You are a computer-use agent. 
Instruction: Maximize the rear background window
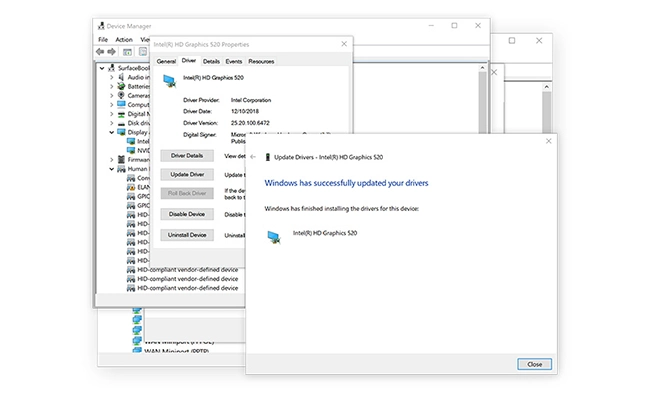[512, 41]
